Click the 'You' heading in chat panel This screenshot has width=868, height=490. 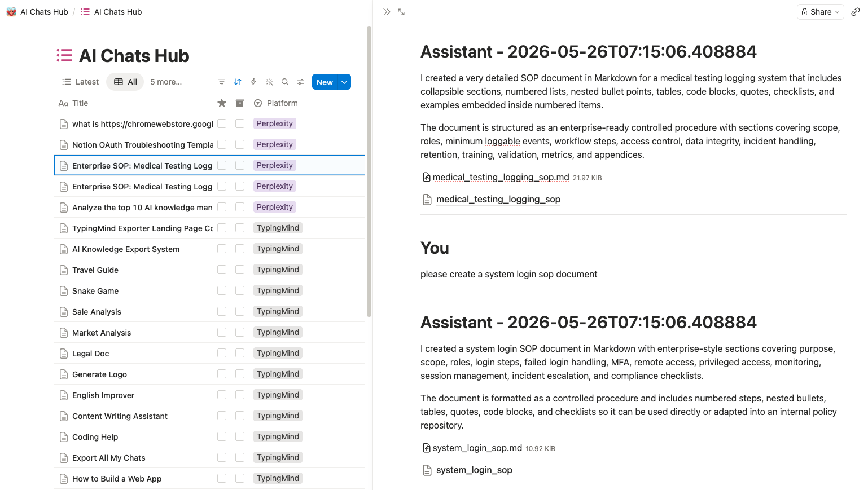pyautogui.click(x=435, y=248)
